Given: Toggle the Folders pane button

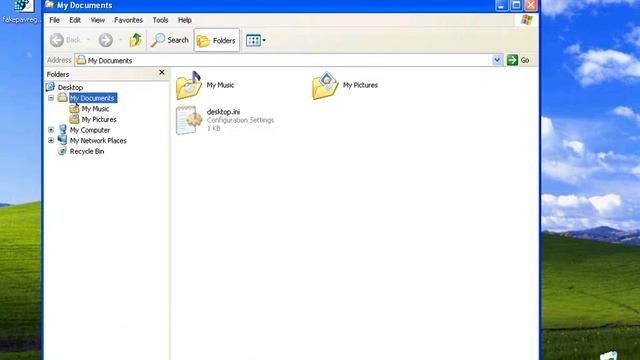Looking at the screenshot, I should 217,40.
